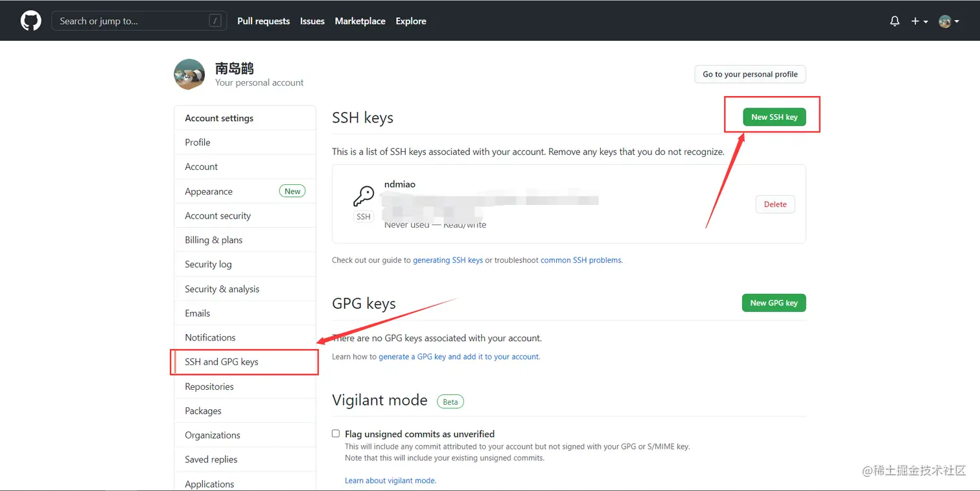980x491 pixels.
Task: Open Organizations settings
Action: [245, 435]
